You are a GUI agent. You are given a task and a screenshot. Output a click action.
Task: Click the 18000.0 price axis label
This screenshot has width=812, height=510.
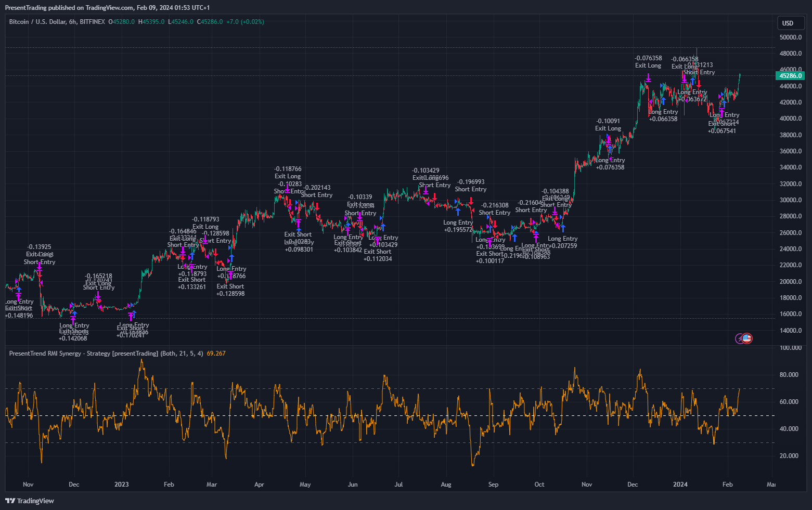[x=790, y=298]
